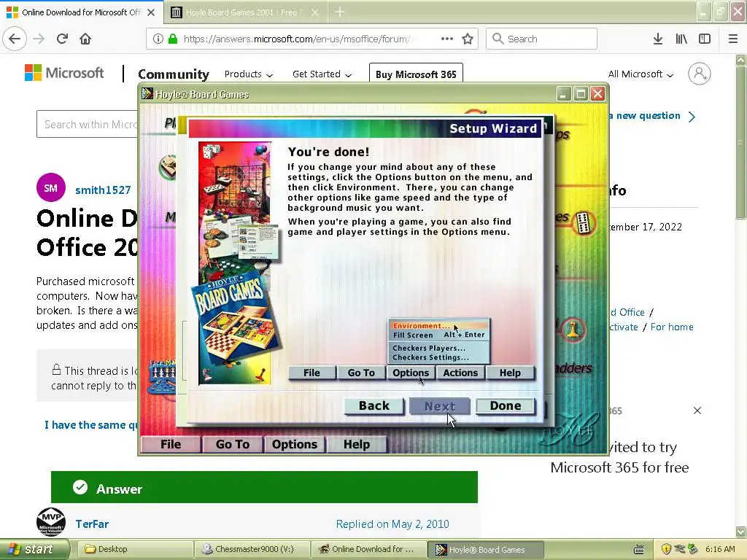Click the Firefox search box

(541, 39)
